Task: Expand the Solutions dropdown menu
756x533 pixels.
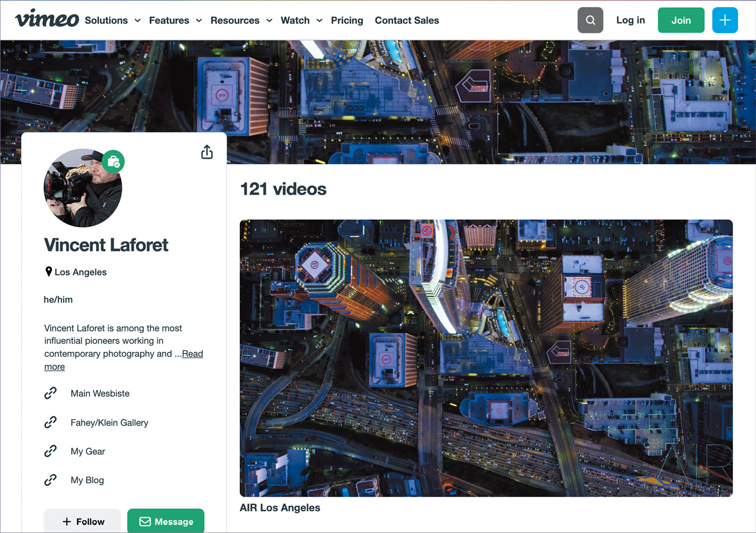Action: (112, 20)
